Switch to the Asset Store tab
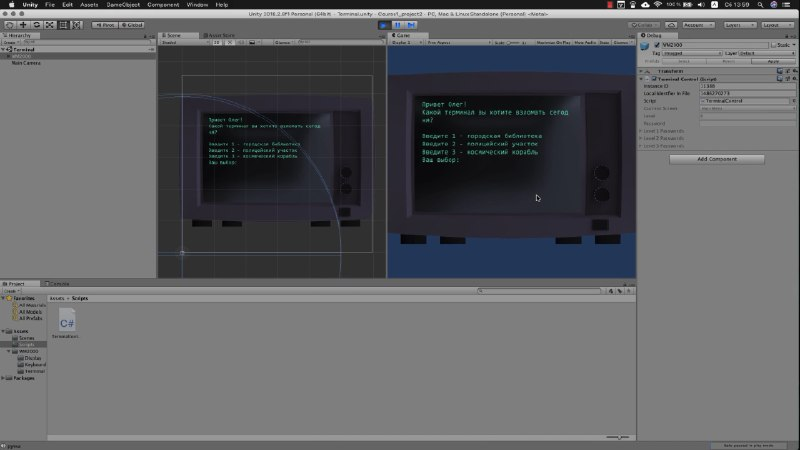This screenshot has width=800, height=450. pyautogui.click(x=219, y=36)
